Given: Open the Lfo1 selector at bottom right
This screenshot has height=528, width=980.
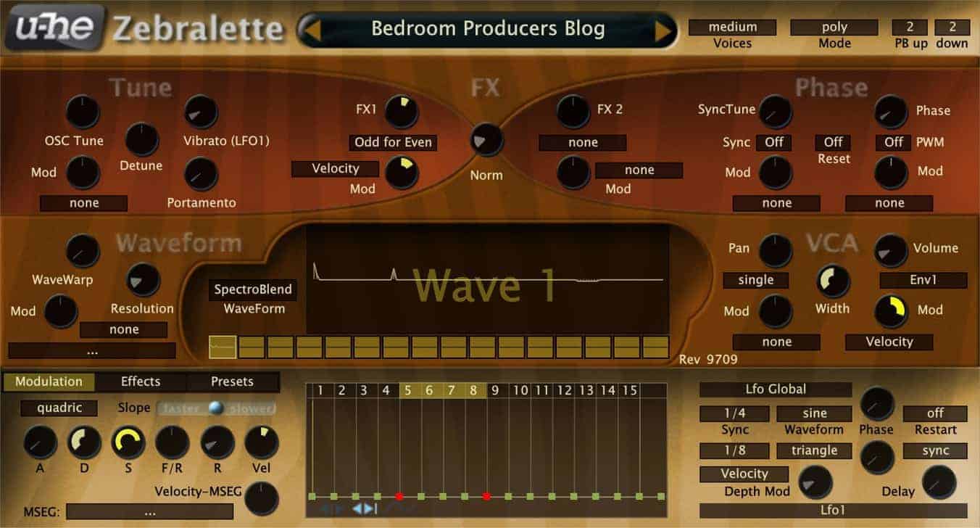Looking at the screenshot, I should point(834,511).
